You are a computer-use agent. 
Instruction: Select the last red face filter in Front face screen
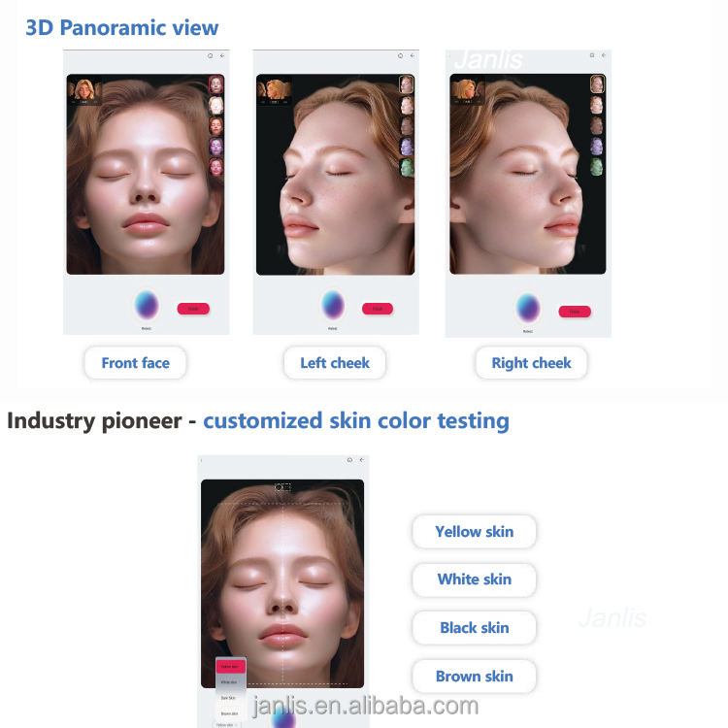[216, 167]
